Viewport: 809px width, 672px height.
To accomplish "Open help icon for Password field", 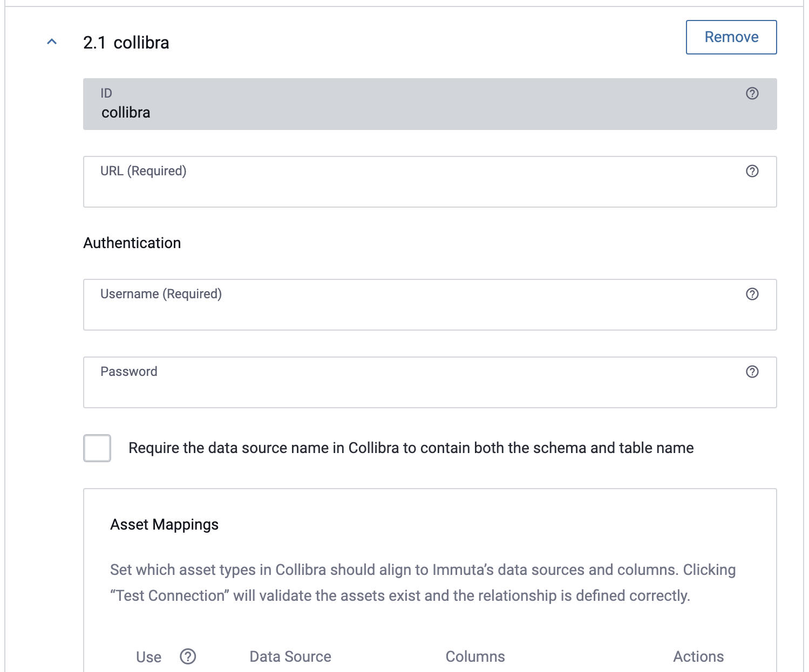I will click(752, 372).
